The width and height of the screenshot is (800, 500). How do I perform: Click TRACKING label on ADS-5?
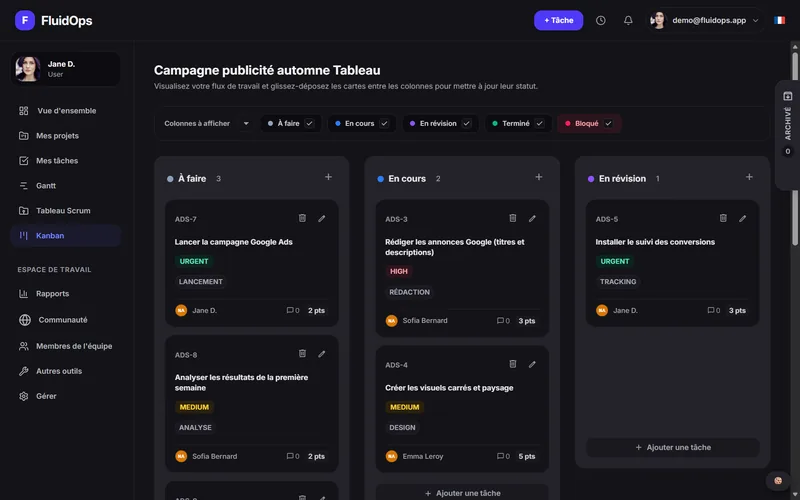(x=618, y=282)
